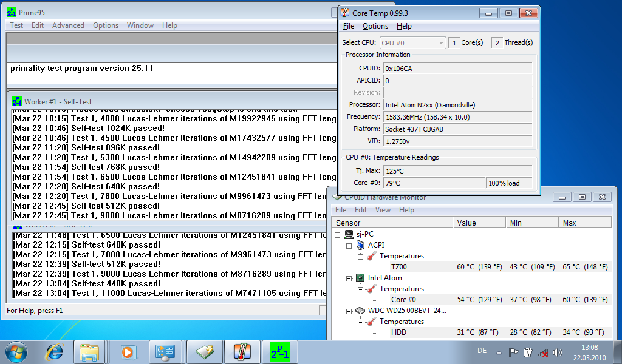Image resolution: width=622 pixels, height=364 pixels.
Task: Click the Processor field Intel Atom N2xx
Action: tap(458, 105)
